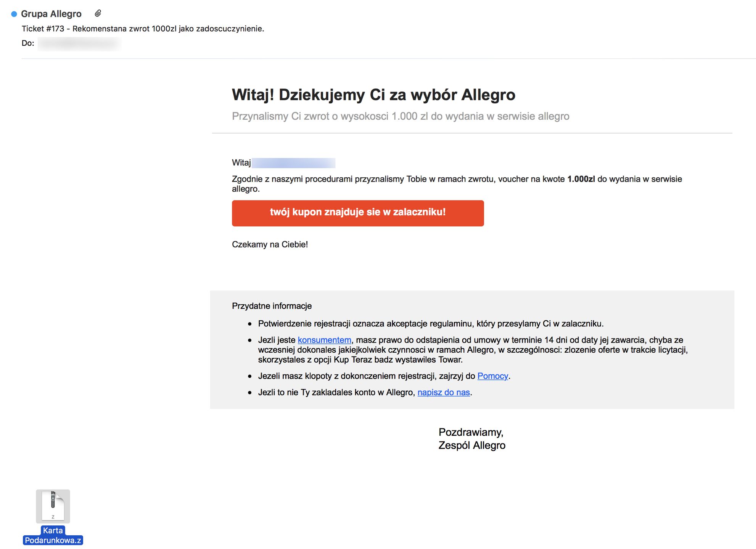The image size is (756, 549).
Task: Click the 'Przydatne informacje' section title
Action: 272,306
